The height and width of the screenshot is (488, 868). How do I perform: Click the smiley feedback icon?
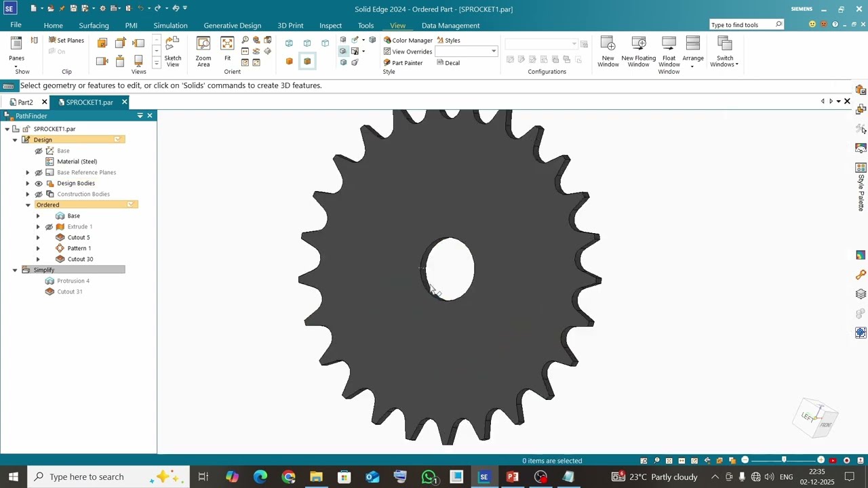(x=812, y=24)
